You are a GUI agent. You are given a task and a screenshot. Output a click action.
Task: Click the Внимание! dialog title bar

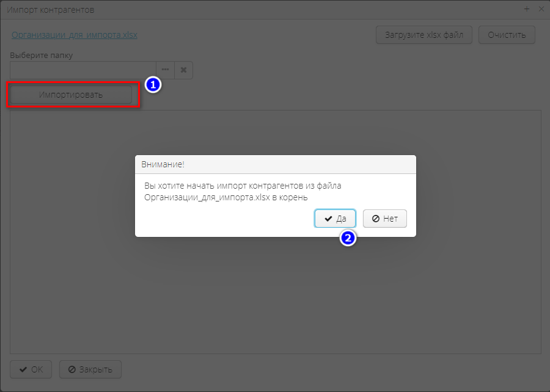tap(275, 164)
